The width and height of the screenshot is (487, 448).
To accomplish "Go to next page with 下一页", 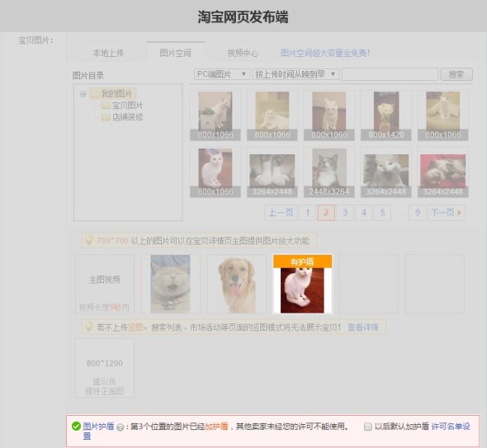I will (447, 213).
